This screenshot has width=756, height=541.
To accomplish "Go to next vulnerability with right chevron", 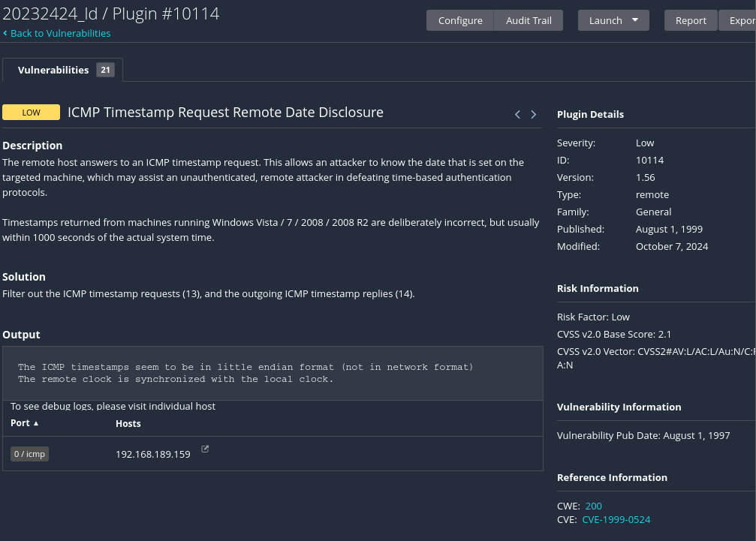I will click(x=534, y=115).
